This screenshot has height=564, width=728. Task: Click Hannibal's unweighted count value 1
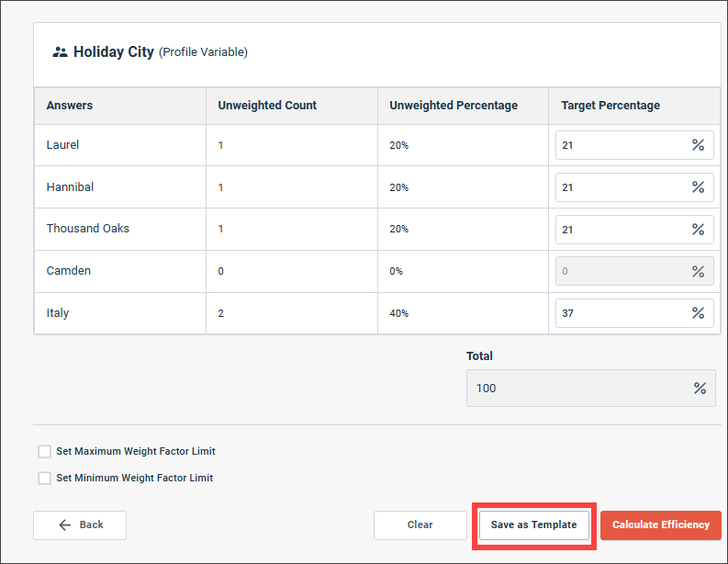coord(221,187)
